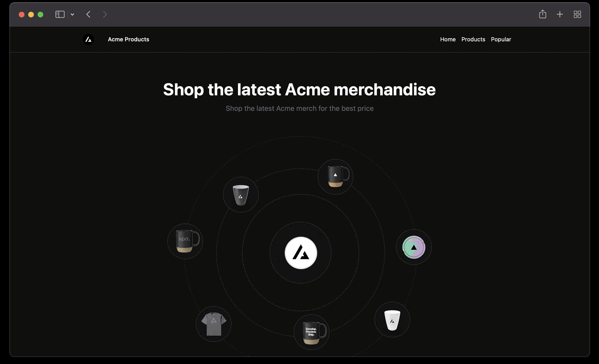The height and width of the screenshot is (364, 599).
Task: Navigate to the Home menu item
Action: pos(448,39)
